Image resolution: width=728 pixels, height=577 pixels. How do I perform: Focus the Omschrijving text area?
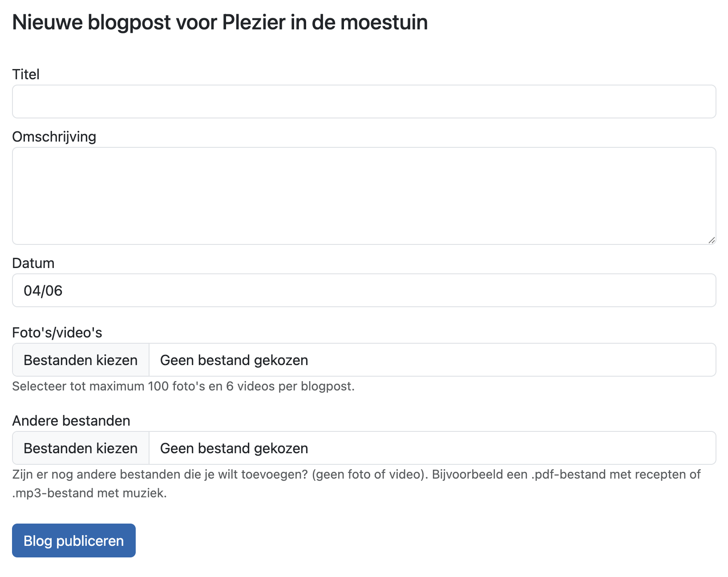pos(364,195)
